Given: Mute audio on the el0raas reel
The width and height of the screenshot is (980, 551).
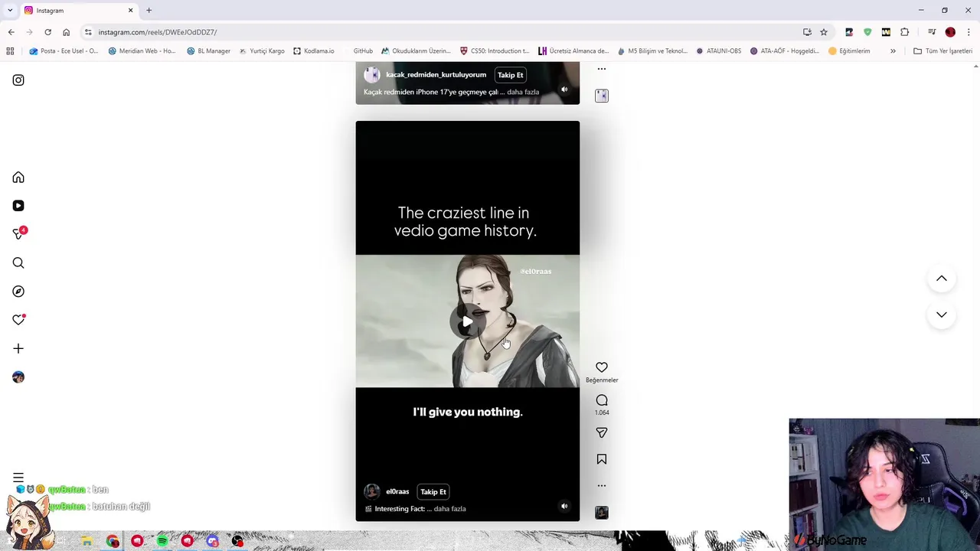Looking at the screenshot, I should click(564, 506).
